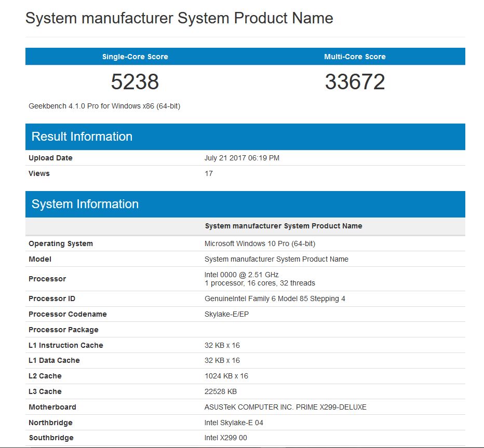Click the Geekbench 4.1.0 Pro version text
This screenshot has height=448, width=484.
(104, 106)
